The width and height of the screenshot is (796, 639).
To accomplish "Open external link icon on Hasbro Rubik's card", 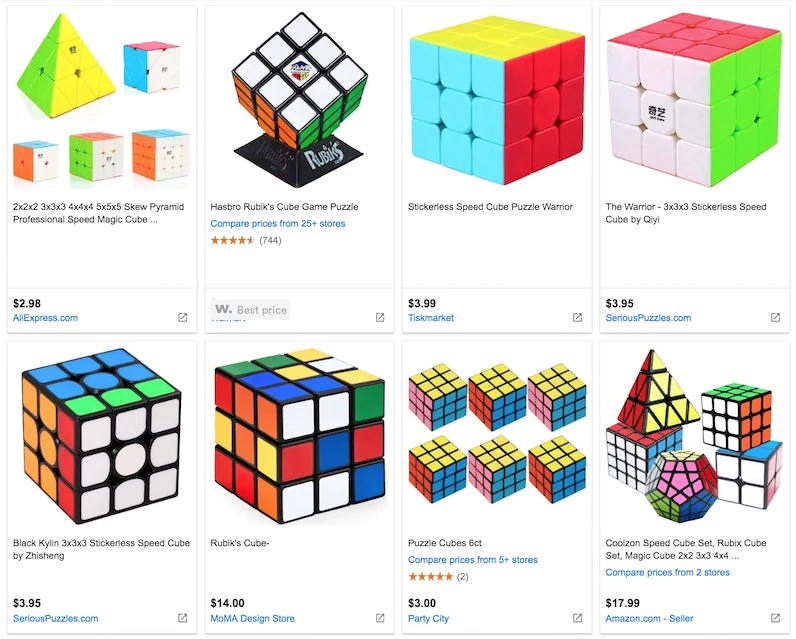I will click(380, 318).
